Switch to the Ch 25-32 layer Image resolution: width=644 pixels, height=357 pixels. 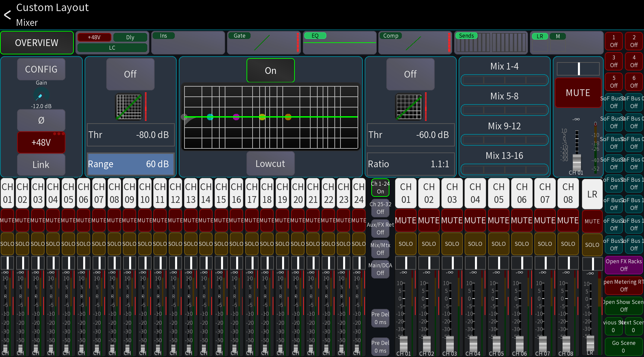coord(380,208)
